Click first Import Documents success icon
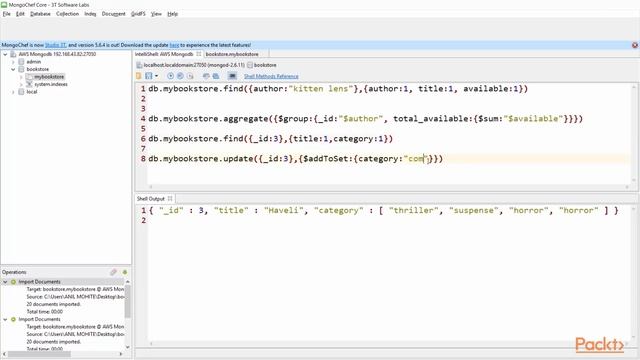Screen dimensions: 640x360 13,282
